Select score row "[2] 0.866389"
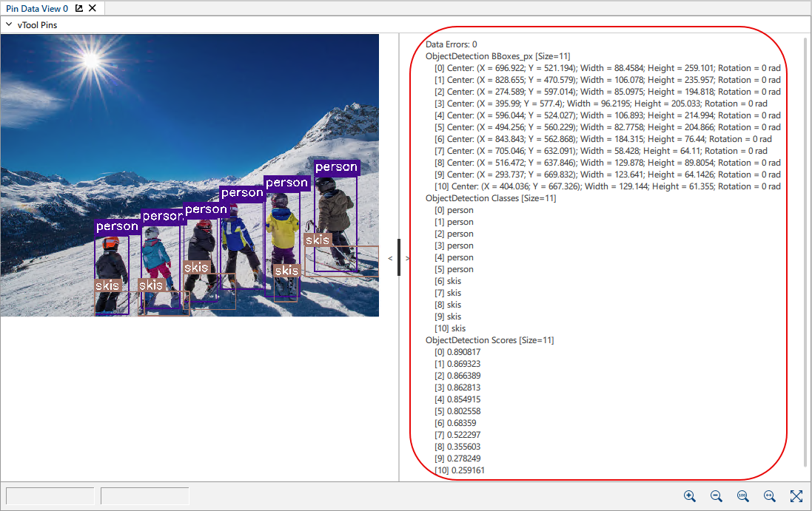The image size is (812, 511). 457,376
